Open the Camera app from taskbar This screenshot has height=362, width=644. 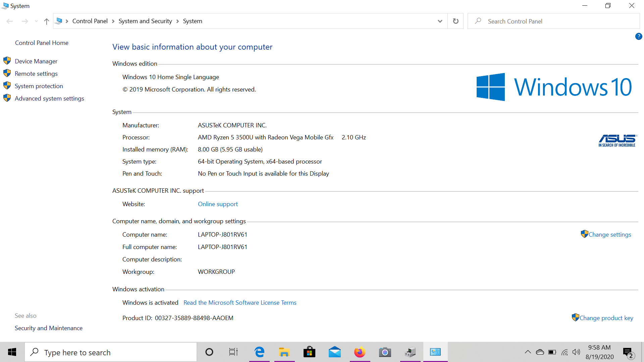click(x=385, y=352)
